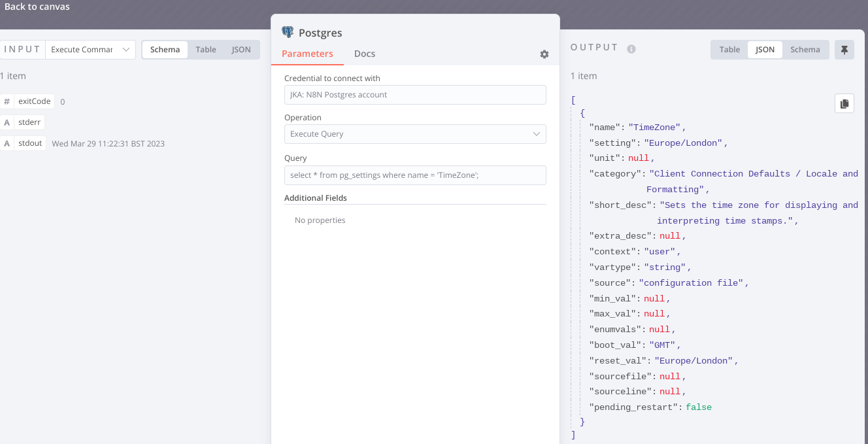Expand the Operation dropdown

[415, 134]
